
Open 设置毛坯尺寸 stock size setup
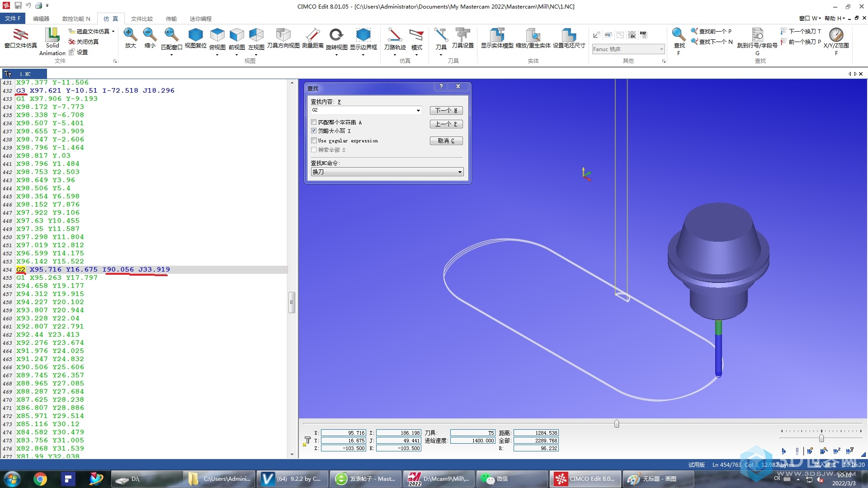pos(569,38)
